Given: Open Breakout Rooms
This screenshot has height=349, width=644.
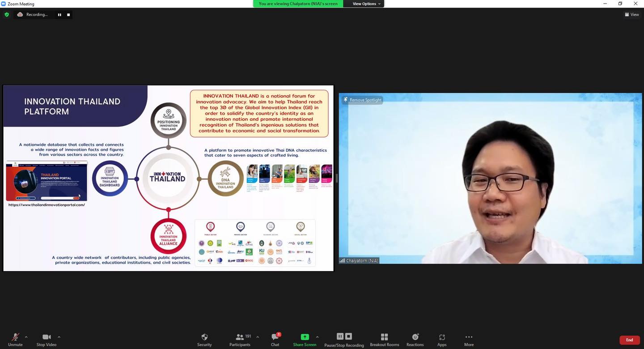Looking at the screenshot, I should pos(385,340).
